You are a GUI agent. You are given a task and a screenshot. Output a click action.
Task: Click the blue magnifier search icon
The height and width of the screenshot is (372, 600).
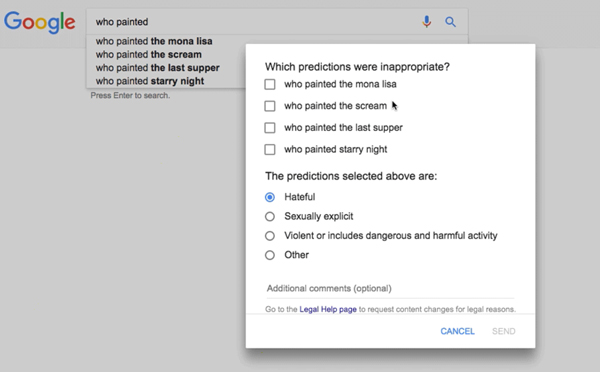[x=450, y=22]
